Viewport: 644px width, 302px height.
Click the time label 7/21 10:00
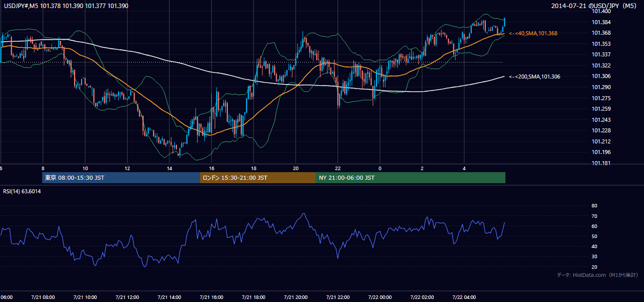85,297
